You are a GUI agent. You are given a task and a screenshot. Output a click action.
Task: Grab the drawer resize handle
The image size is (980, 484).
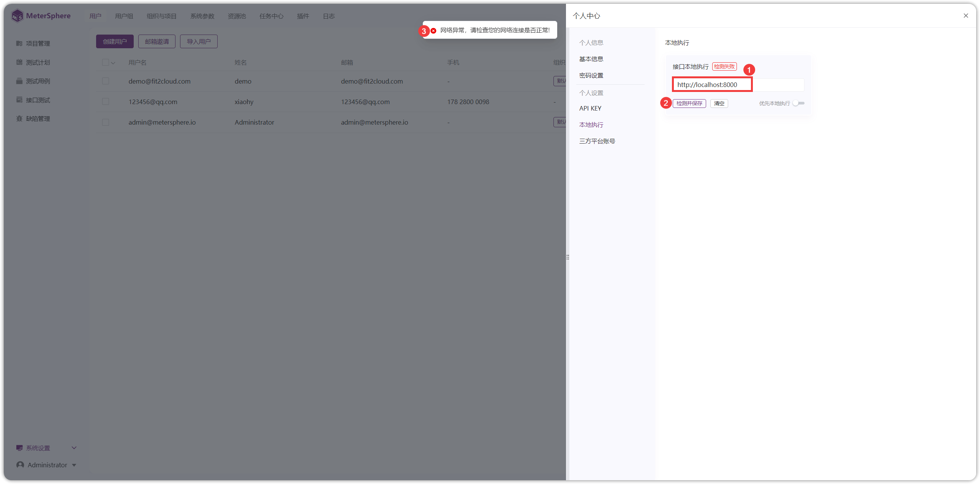pos(567,257)
